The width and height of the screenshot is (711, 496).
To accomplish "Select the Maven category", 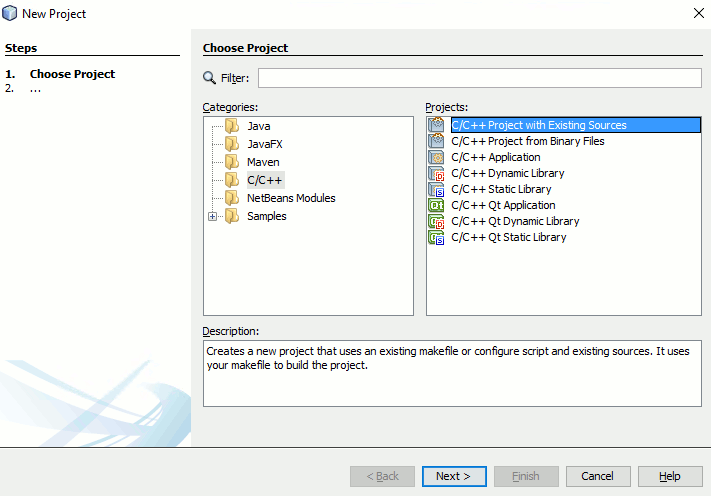I will (263, 162).
